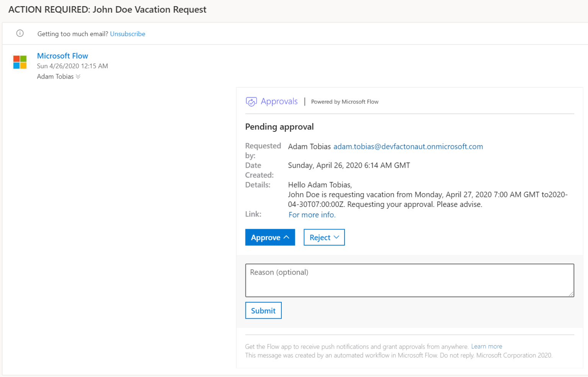
Task: Click the Hello Adam Tobias details line
Action: click(320, 185)
